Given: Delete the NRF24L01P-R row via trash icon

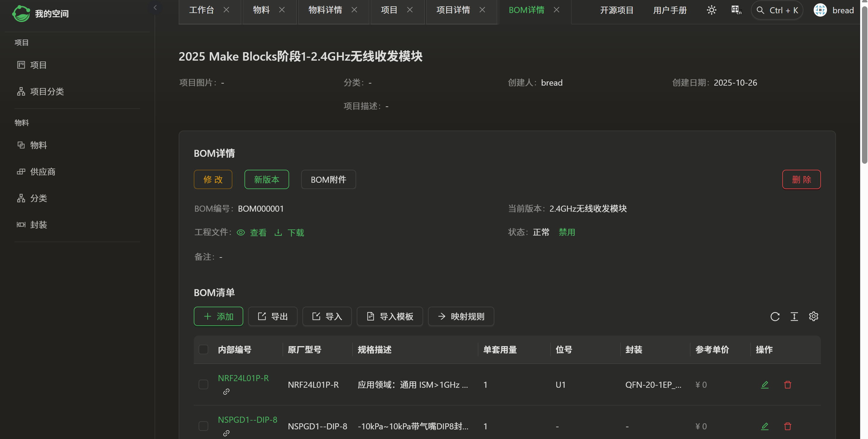Looking at the screenshot, I should (787, 384).
